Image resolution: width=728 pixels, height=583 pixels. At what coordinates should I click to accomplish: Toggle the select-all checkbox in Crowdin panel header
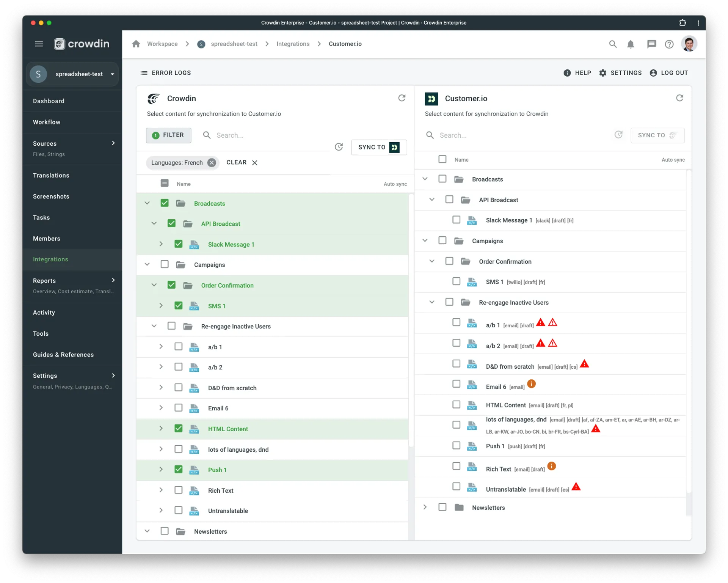pyautogui.click(x=165, y=183)
